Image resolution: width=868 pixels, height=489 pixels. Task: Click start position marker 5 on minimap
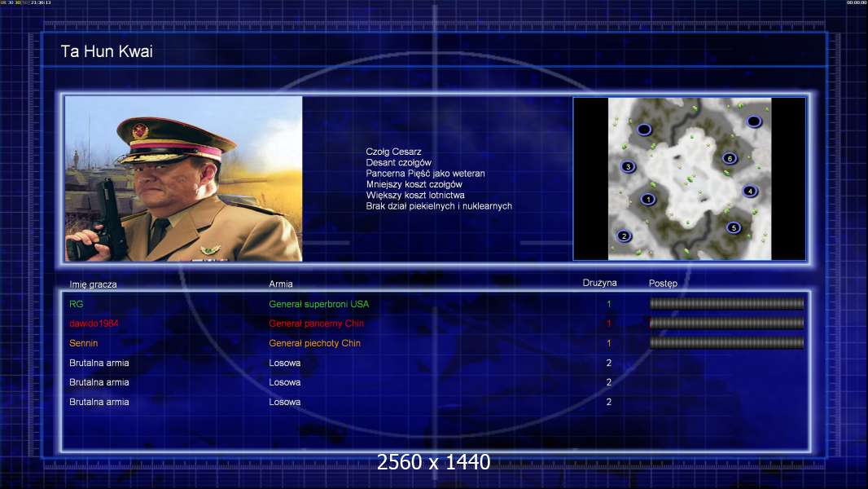coord(734,227)
